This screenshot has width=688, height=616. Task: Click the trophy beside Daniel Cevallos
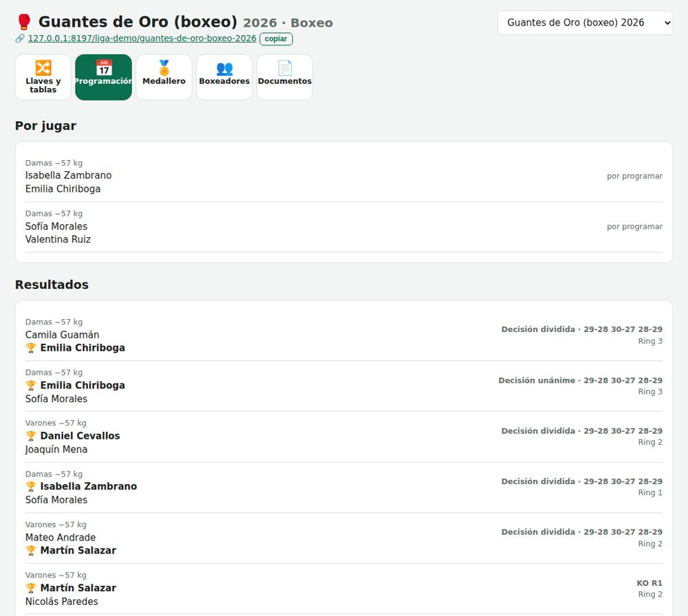(x=31, y=436)
